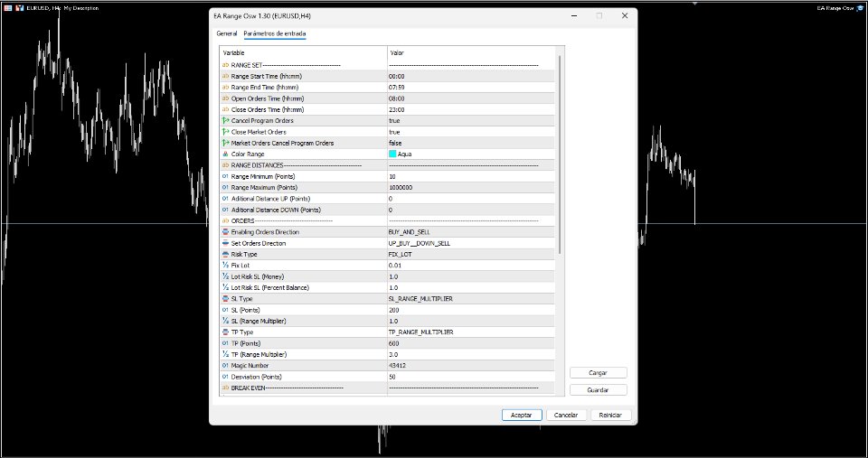Click the Range Minimum integer icon

[x=225, y=176]
